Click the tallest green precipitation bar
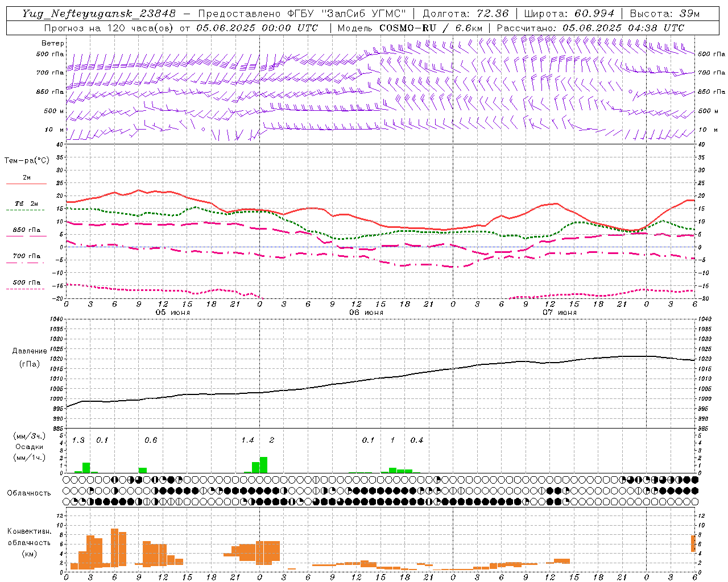 pyautogui.click(x=263, y=465)
